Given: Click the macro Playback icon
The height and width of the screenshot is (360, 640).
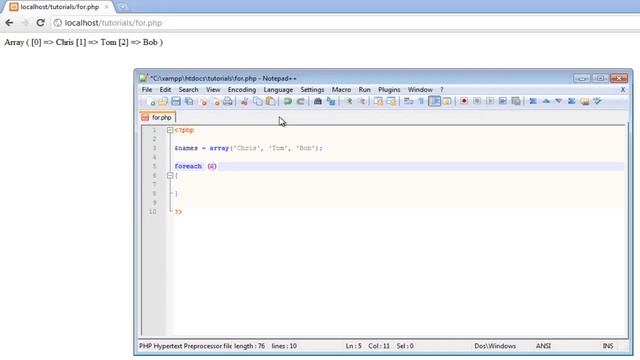Looking at the screenshot, I should coord(490,101).
